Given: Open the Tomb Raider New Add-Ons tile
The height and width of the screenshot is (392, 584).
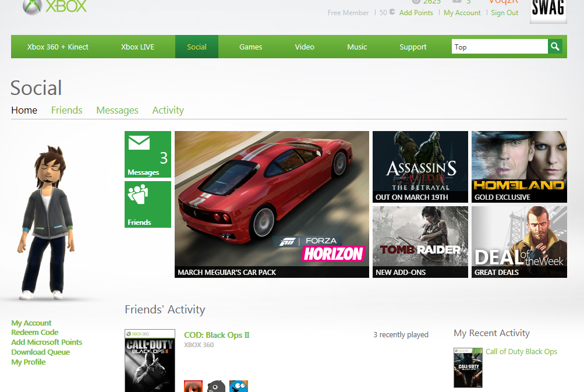Looking at the screenshot, I should tap(420, 242).
